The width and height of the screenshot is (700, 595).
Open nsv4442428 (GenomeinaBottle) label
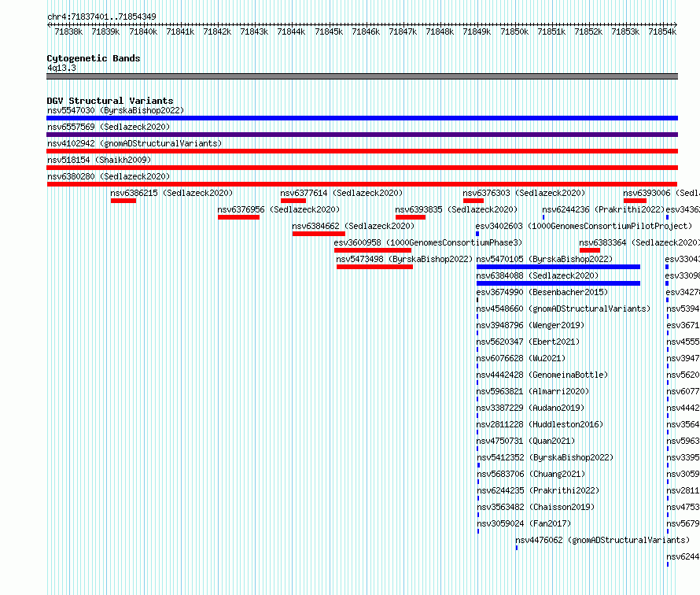[542, 375]
